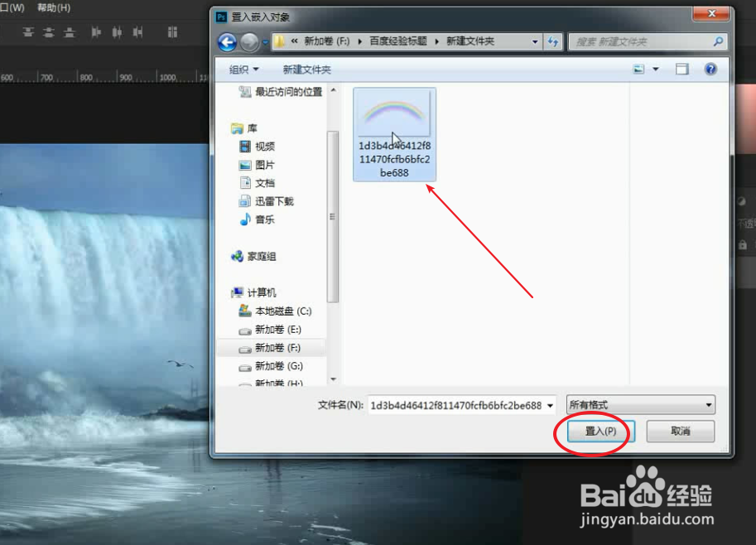The height and width of the screenshot is (545, 756).
Task: Select the rainbow image file thumbnail
Action: coord(394,134)
